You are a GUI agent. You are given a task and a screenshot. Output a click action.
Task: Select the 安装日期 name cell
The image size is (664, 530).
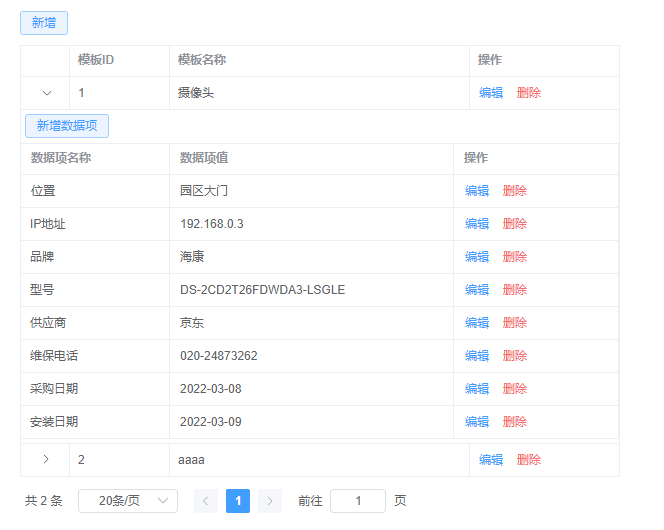pos(95,422)
